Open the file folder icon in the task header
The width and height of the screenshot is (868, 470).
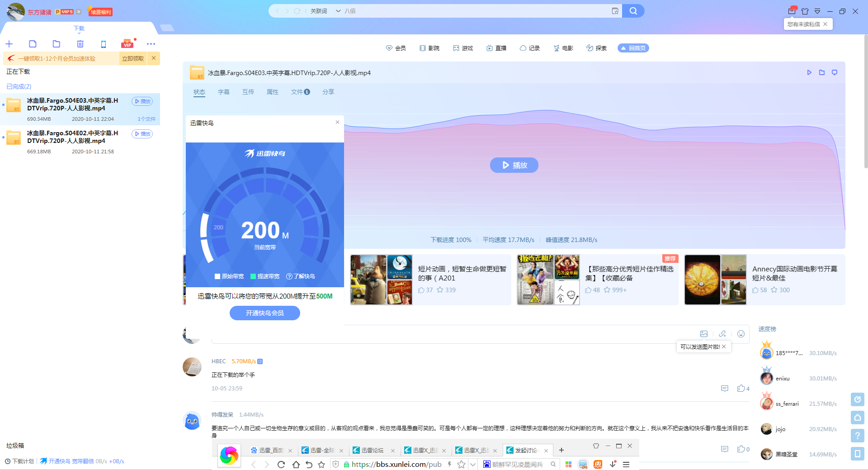point(822,72)
